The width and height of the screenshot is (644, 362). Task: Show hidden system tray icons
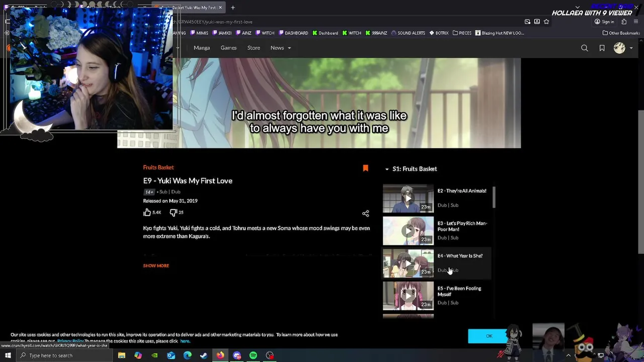tap(569, 355)
